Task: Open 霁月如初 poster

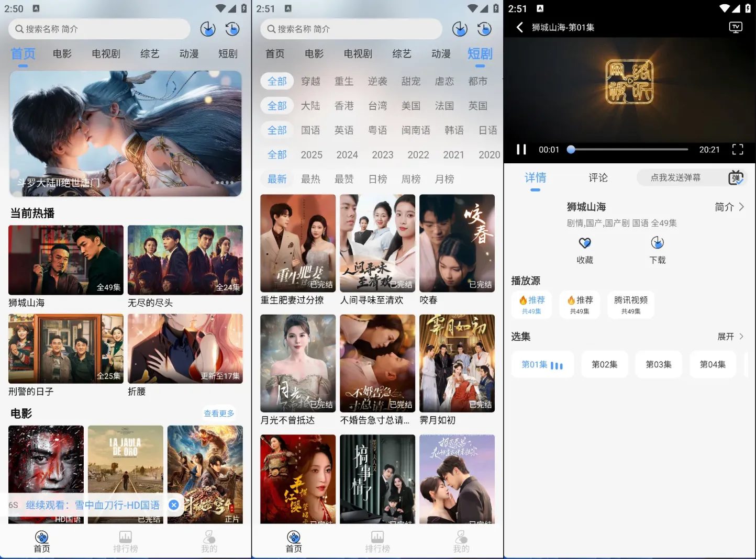Action: 457,363
